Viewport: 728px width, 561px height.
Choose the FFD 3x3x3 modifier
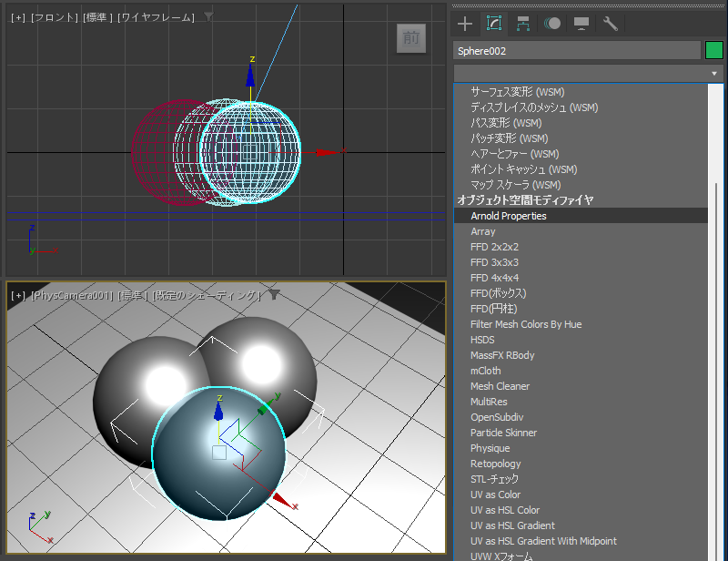point(581,262)
